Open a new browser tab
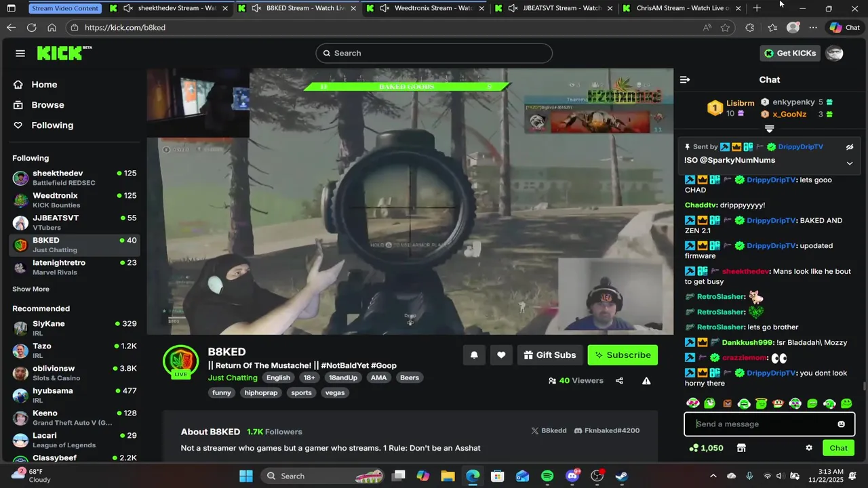Image resolution: width=868 pixels, height=488 pixels. [757, 8]
